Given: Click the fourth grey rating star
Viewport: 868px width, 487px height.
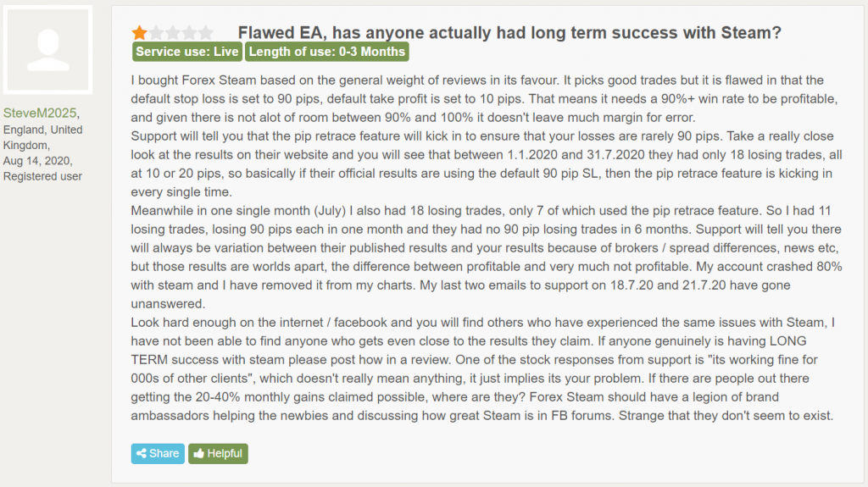Looking at the screenshot, I should click(190, 33).
